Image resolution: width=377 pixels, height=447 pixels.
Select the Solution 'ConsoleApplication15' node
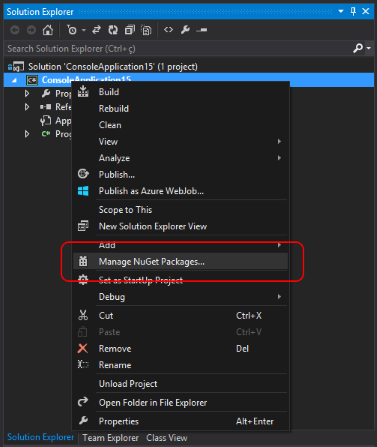[113, 67]
